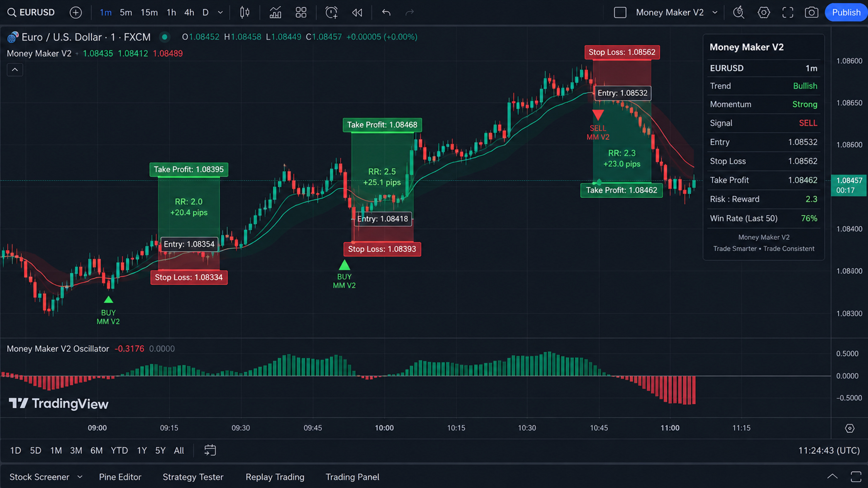Expand the bottom panel with the up chevron
The width and height of the screenshot is (868, 488).
pyautogui.click(x=832, y=477)
